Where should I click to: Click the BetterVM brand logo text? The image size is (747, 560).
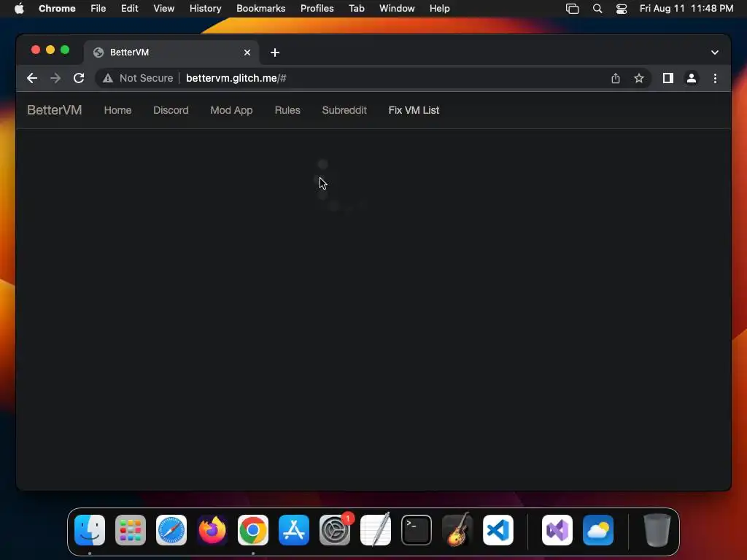(x=54, y=110)
